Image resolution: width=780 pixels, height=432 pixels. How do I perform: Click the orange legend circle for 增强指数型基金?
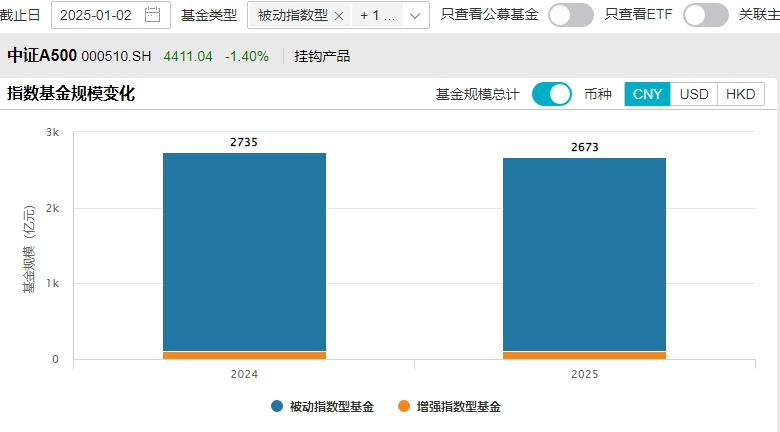(404, 406)
